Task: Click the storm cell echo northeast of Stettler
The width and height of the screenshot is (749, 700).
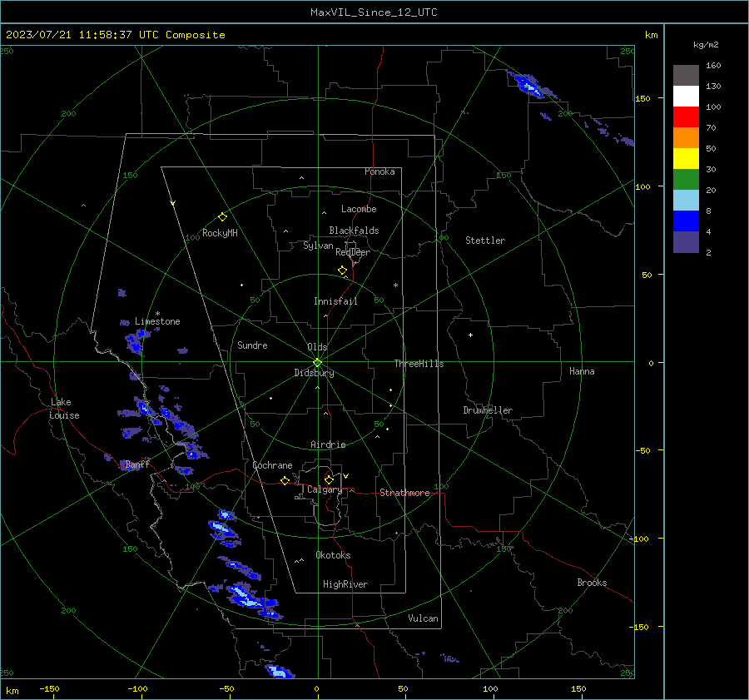Action: point(529,85)
